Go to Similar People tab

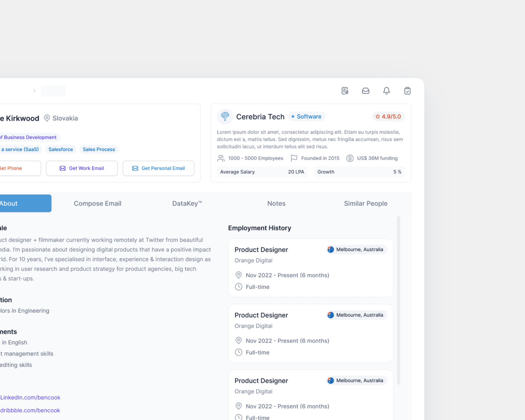pyautogui.click(x=365, y=203)
